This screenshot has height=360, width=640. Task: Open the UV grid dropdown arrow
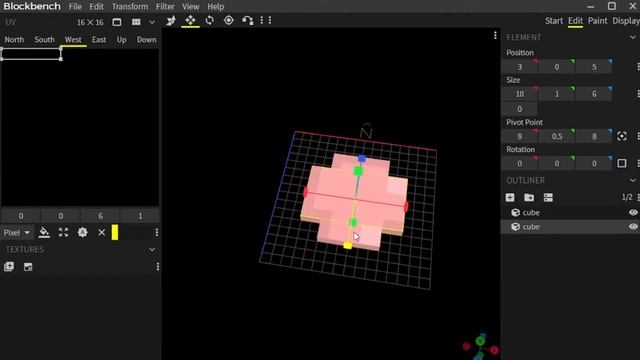point(152,22)
